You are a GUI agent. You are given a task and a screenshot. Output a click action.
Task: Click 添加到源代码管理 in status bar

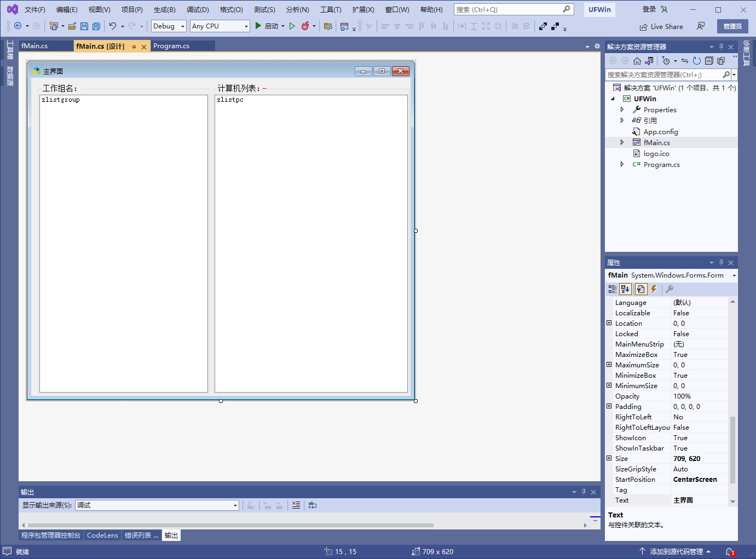[x=676, y=552]
